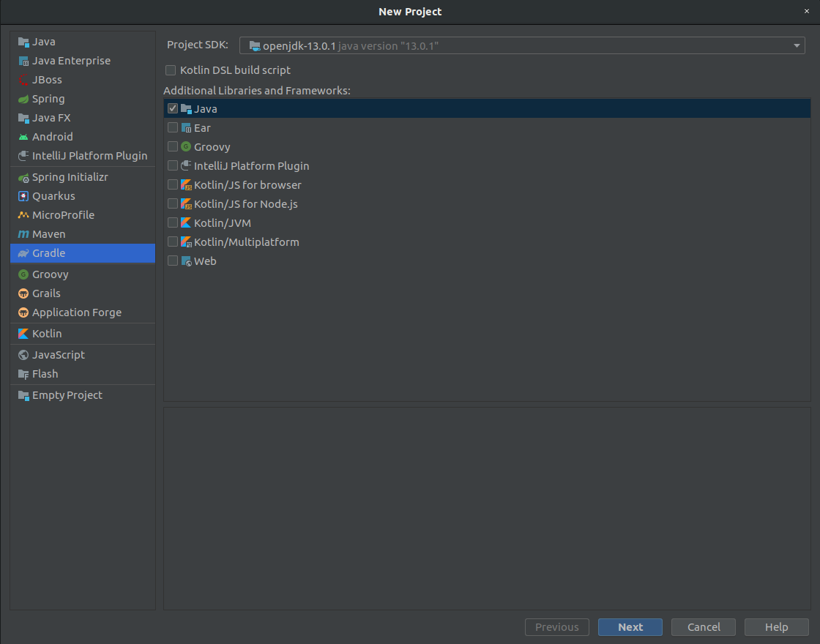The image size is (820, 644).
Task: Click the red JBoss icon
Action: tap(23, 80)
